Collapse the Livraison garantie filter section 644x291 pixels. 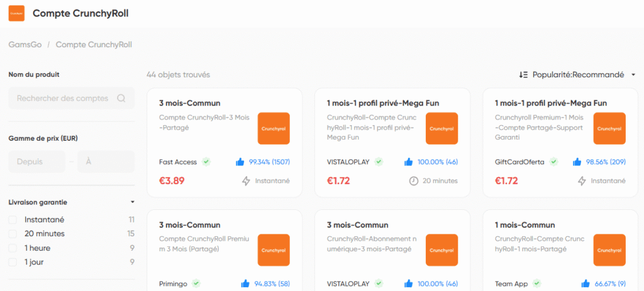[x=132, y=202]
